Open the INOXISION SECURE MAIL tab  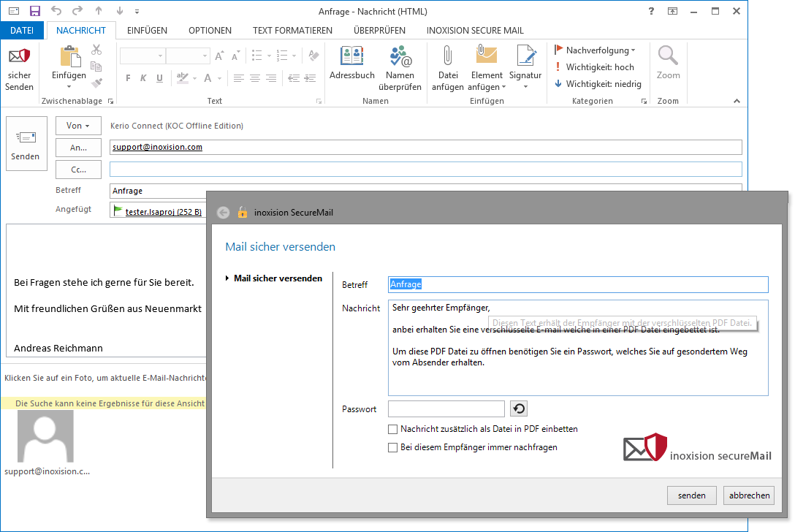coord(475,31)
